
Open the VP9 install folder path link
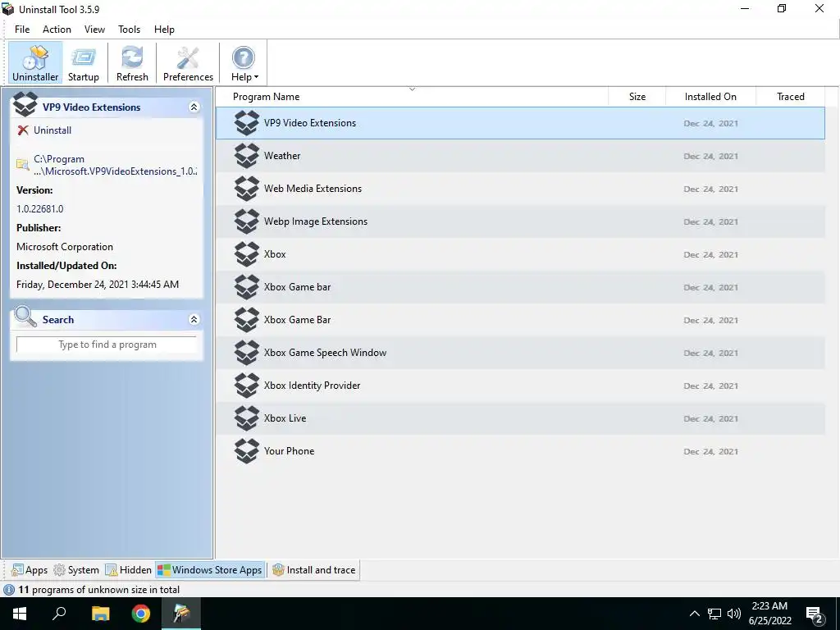pos(115,165)
